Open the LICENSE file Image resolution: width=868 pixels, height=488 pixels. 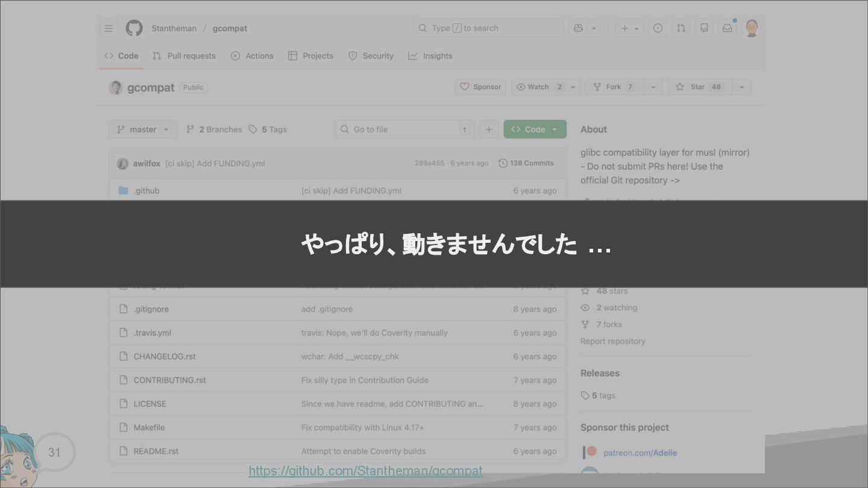pyautogui.click(x=150, y=404)
